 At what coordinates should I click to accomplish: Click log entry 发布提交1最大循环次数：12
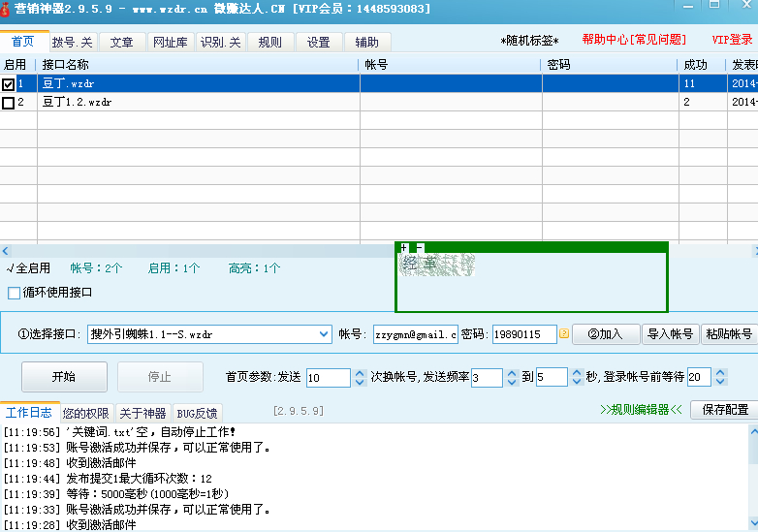108,479
